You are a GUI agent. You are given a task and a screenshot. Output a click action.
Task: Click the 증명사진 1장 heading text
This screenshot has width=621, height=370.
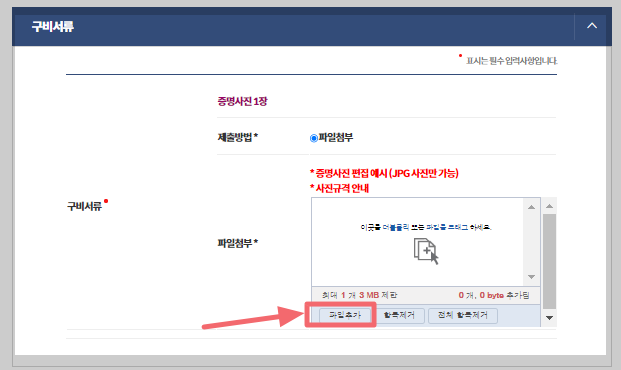pos(242,101)
